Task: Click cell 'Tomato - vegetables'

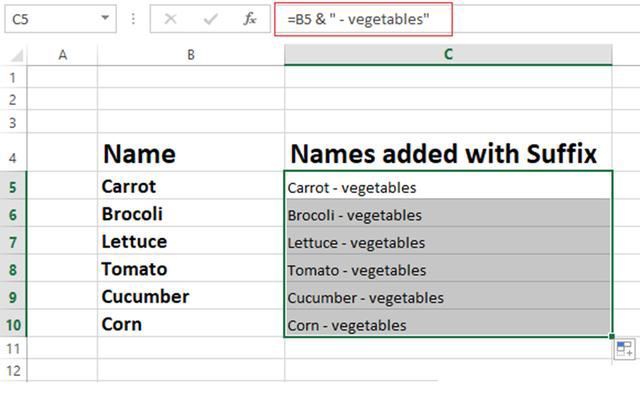Action: click(x=448, y=269)
